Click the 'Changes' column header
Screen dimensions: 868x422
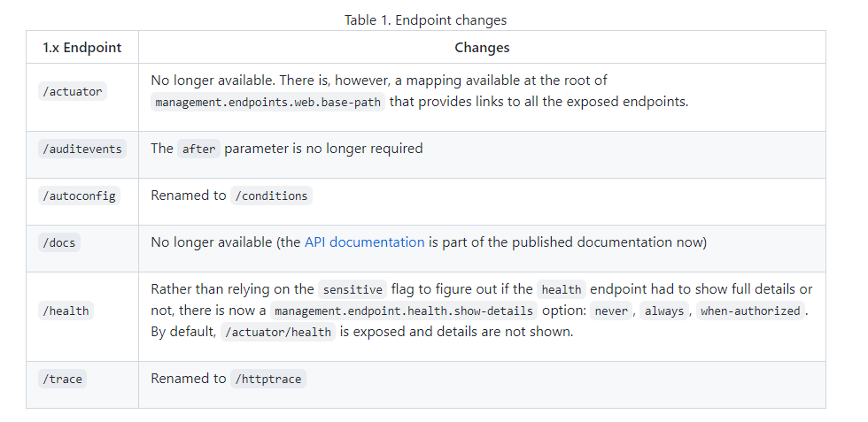coord(482,48)
